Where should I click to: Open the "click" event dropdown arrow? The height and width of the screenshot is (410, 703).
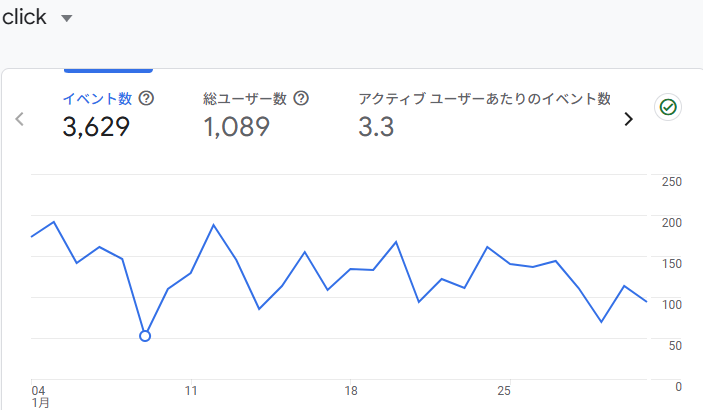tap(67, 19)
